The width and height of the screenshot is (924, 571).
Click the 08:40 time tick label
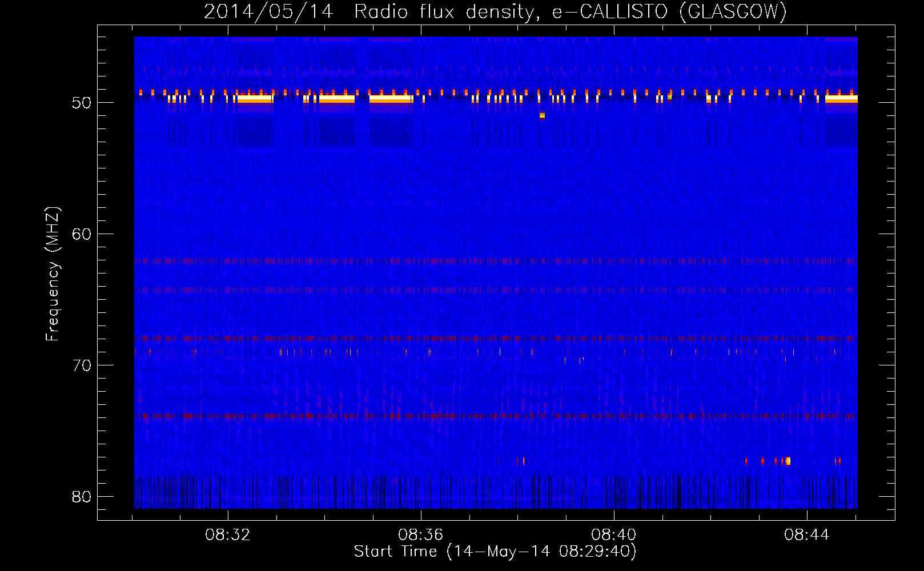coord(614,535)
